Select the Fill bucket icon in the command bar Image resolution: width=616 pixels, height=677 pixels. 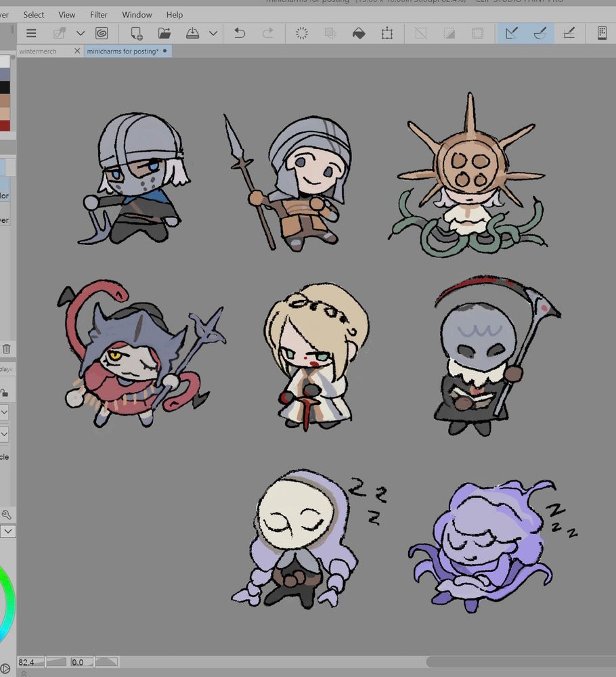coord(359,33)
